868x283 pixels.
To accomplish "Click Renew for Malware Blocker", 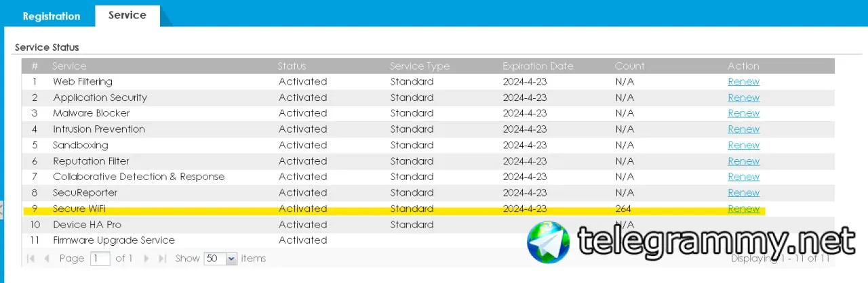I will (743, 113).
